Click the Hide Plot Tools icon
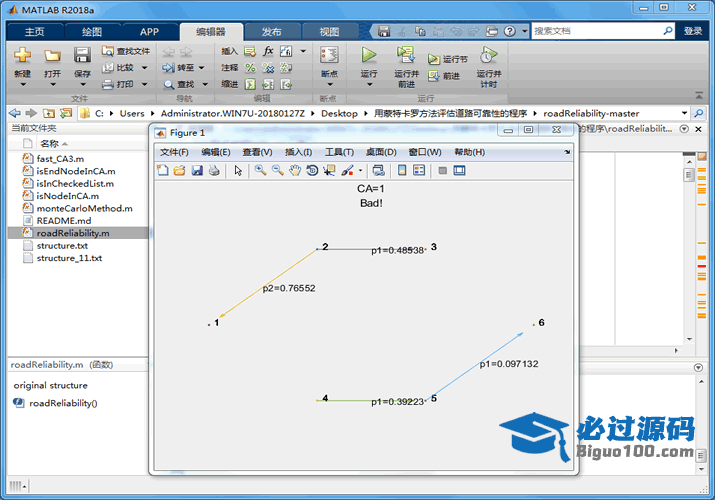715x500 pixels. [x=442, y=170]
